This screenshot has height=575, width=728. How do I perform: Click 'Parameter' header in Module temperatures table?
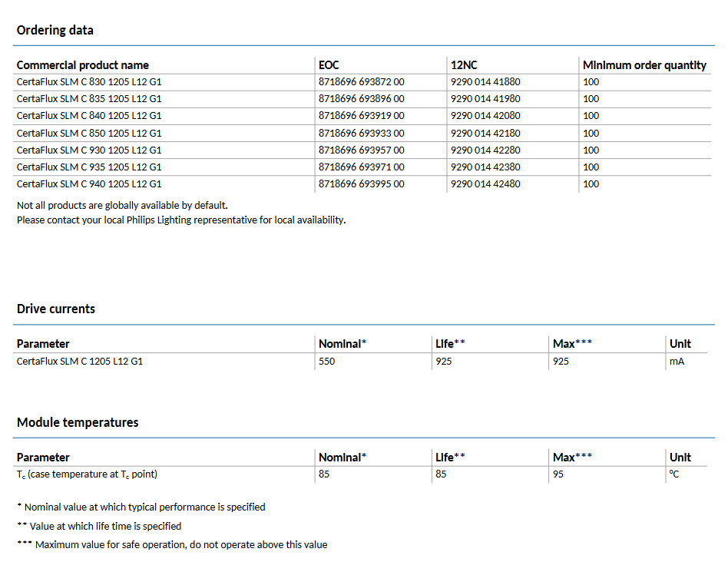point(43,458)
